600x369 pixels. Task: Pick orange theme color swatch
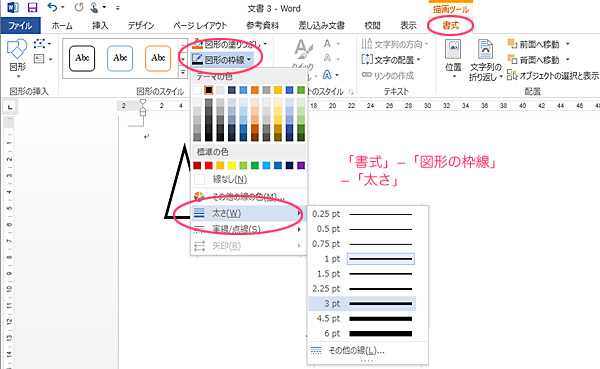[x=255, y=90]
